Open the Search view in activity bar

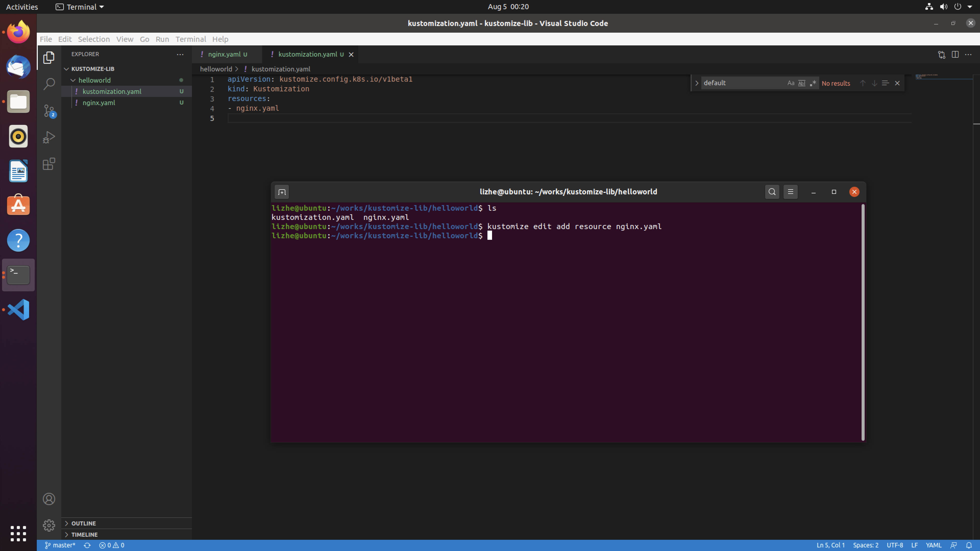click(49, 84)
